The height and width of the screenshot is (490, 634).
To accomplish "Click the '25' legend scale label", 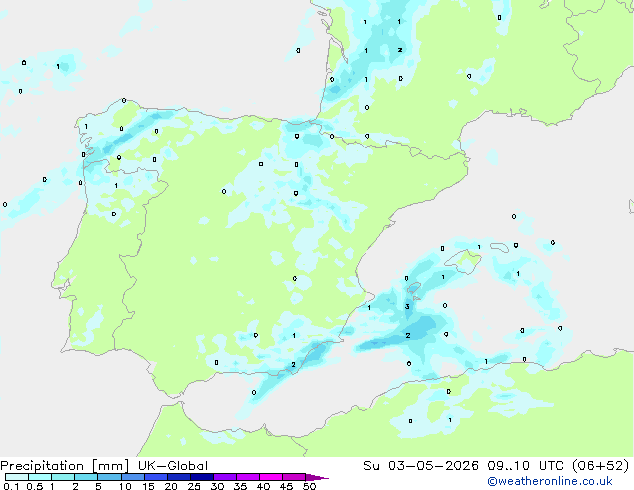I will point(194,486).
